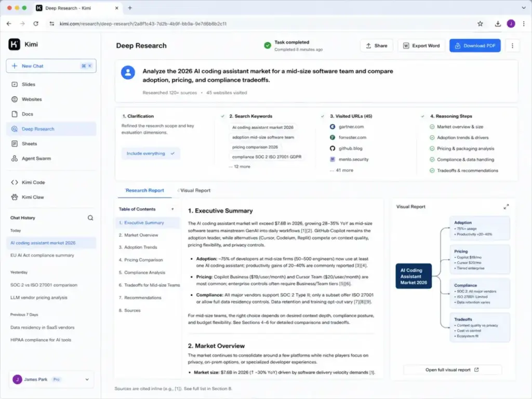Click the Market overview & size step check
This screenshot has height=399, width=532.
(x=432, y=127)
